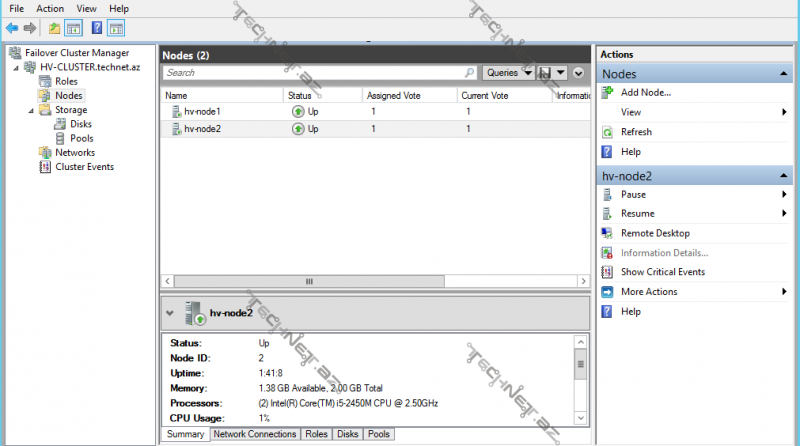Switch to the Pools tab
The height and width of the screenshot is (446, 800).
tap(379, 434)
